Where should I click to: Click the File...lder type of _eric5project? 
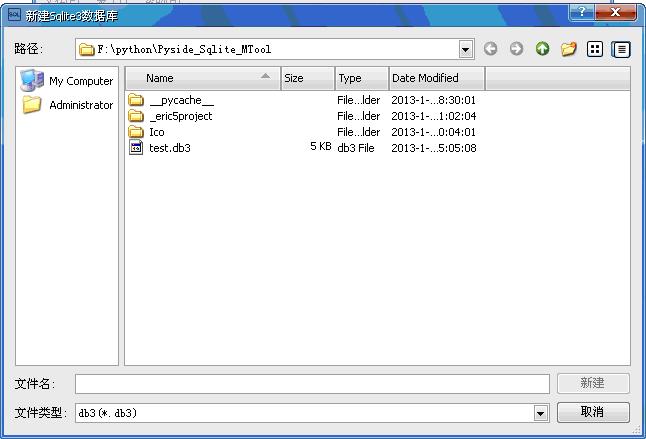click(358, 116)
